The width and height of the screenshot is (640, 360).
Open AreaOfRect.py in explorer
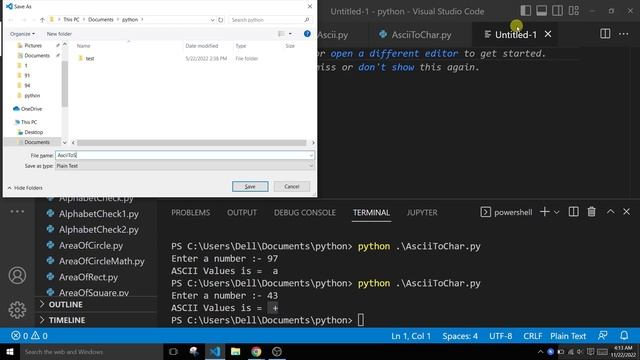[x=88, y=277]
